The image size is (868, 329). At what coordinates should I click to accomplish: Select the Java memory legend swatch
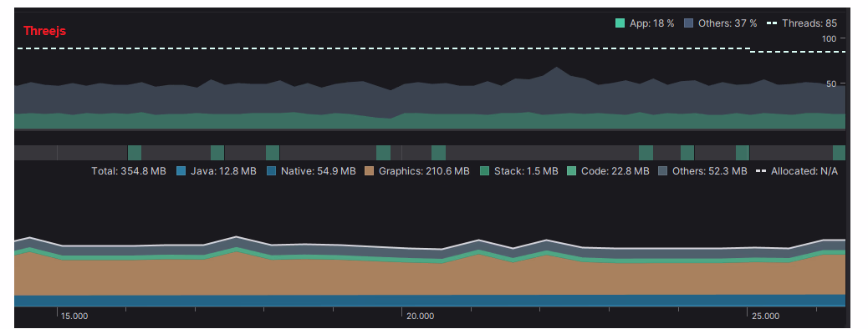(x=181, y=171)
